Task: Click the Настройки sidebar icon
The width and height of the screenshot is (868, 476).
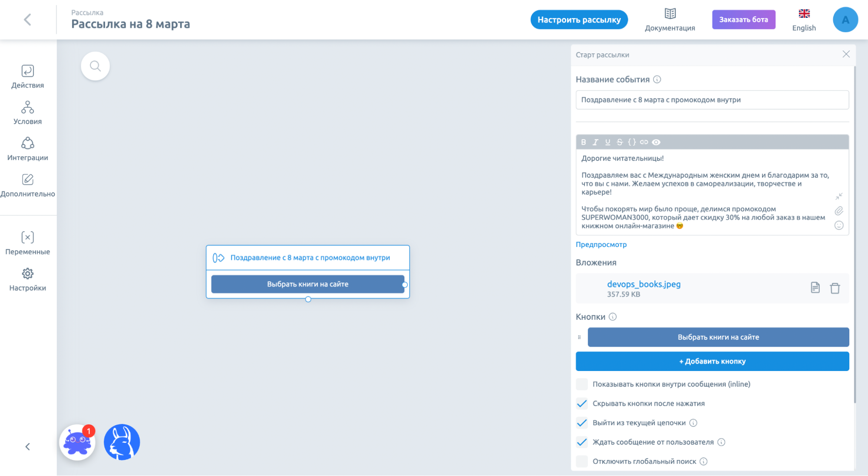Action: (27, 281)
